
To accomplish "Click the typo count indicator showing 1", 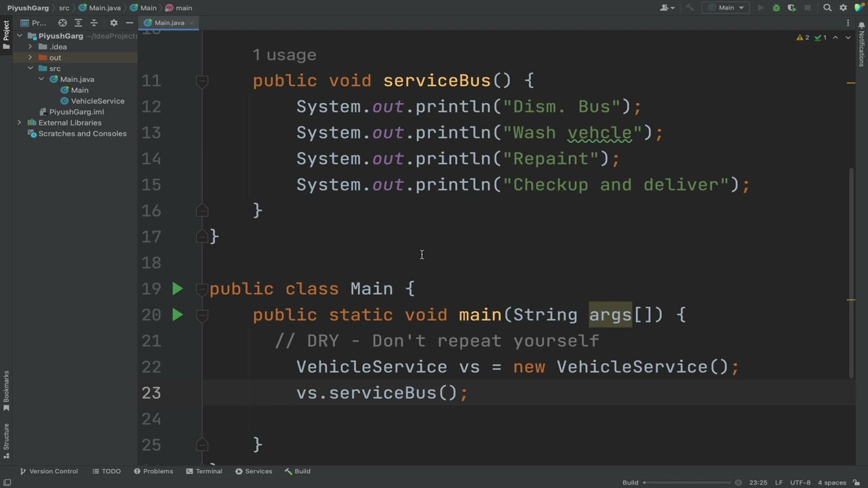I will [821, 38].
